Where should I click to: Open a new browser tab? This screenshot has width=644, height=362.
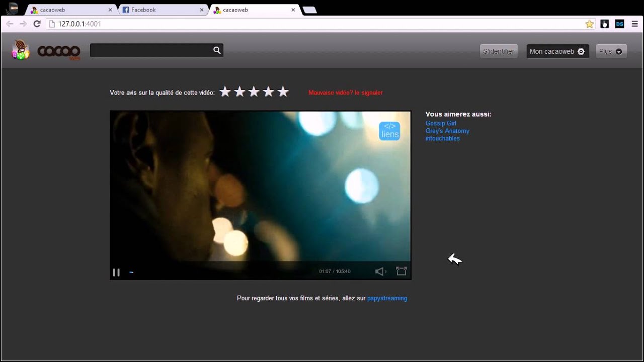[x=310, y=10]
